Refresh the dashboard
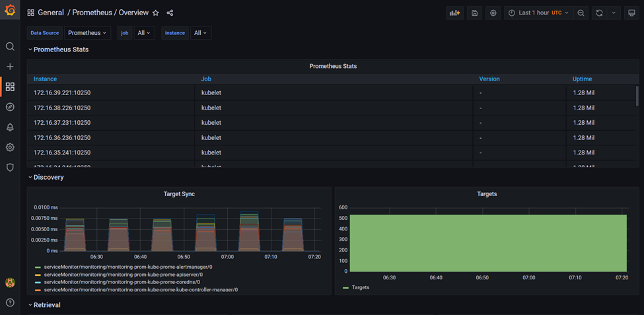The height and width of the screenshot is (315, 644). pos(599,13)
